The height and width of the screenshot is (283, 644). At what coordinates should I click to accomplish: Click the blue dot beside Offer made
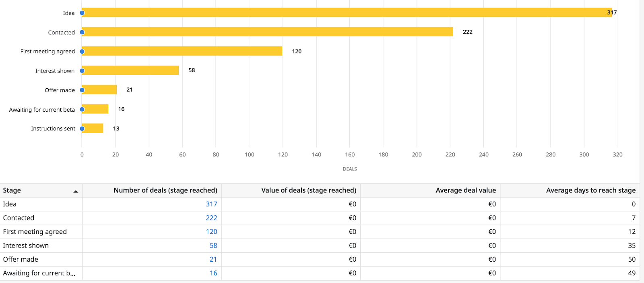[82, 90]
